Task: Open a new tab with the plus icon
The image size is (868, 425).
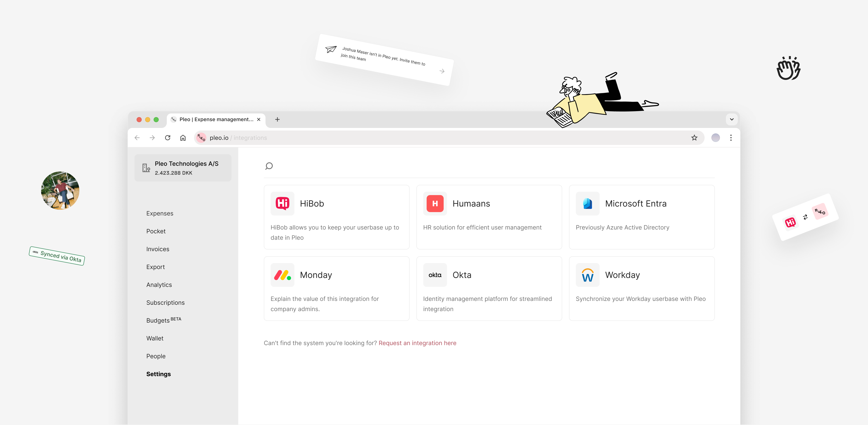Action: click(277, 119)
